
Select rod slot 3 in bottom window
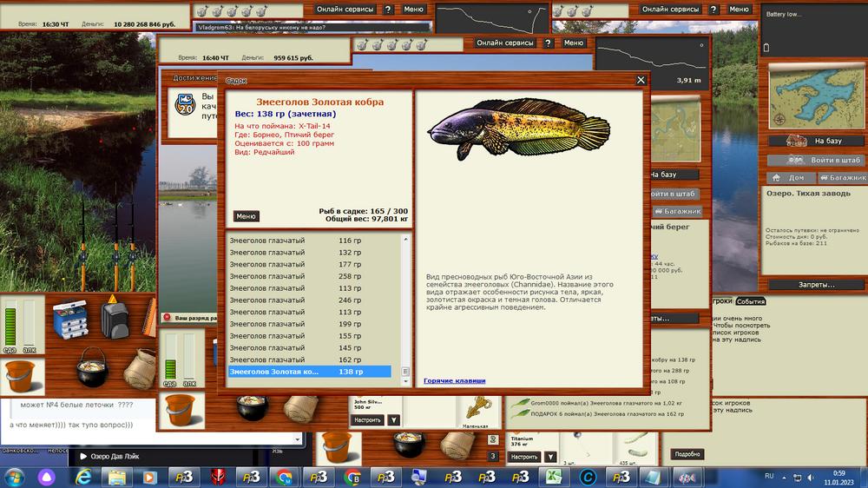pos(493,457)
